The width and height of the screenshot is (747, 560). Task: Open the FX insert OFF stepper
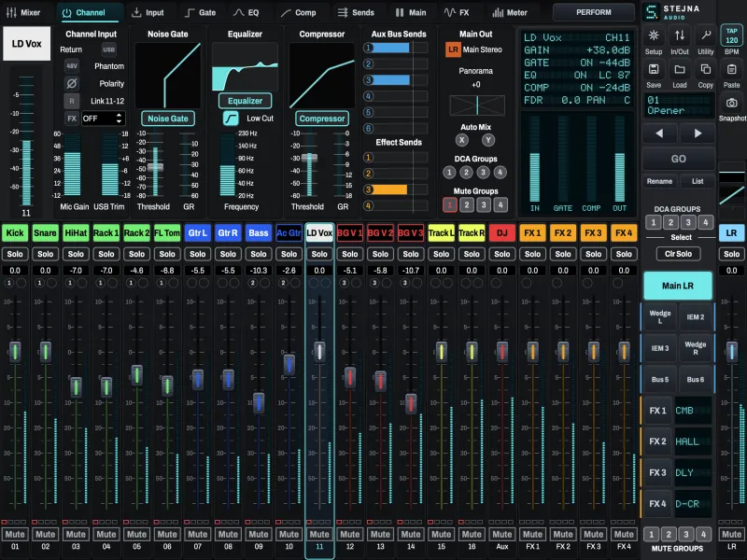(104, 119)
